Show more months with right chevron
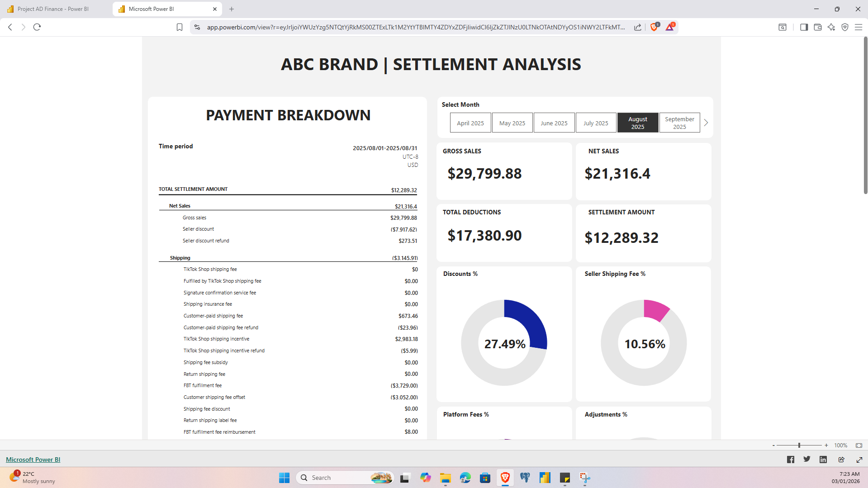 (x=706, y=123)
